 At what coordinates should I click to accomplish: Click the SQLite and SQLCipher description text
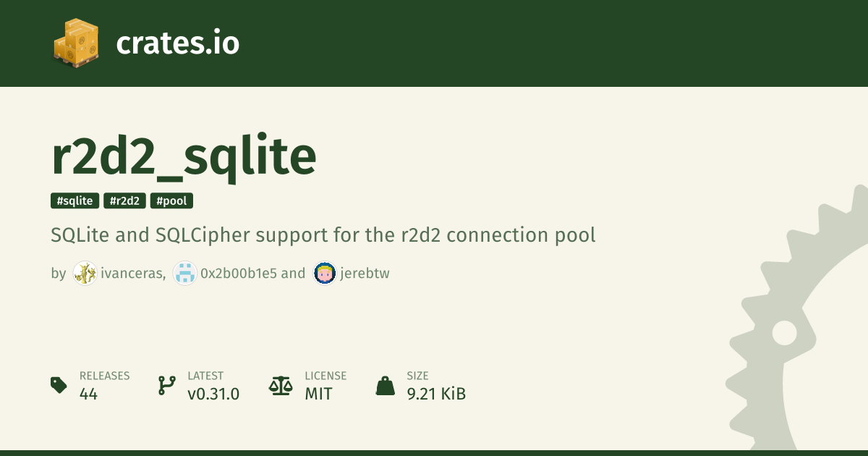coord(323,235)
